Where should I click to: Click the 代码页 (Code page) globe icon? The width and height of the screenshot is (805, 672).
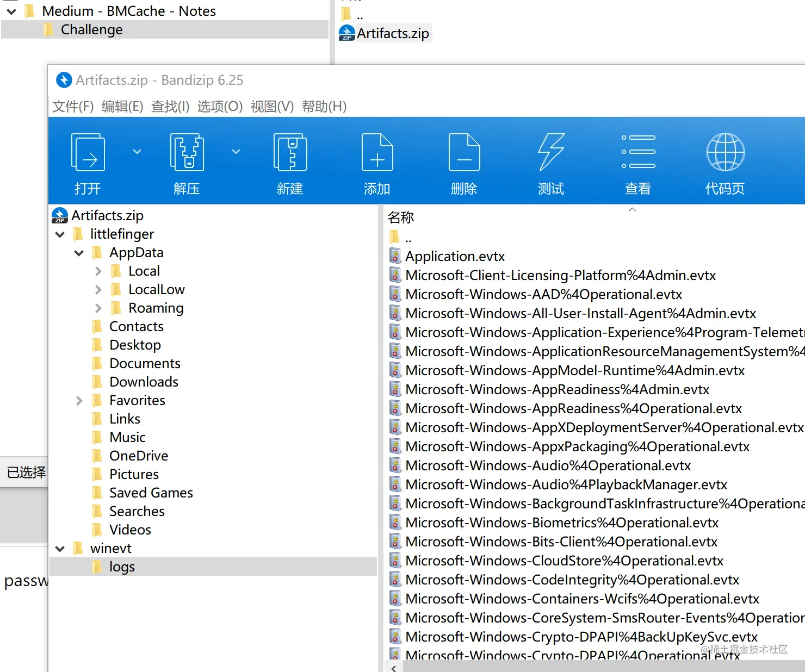[725, 152]
